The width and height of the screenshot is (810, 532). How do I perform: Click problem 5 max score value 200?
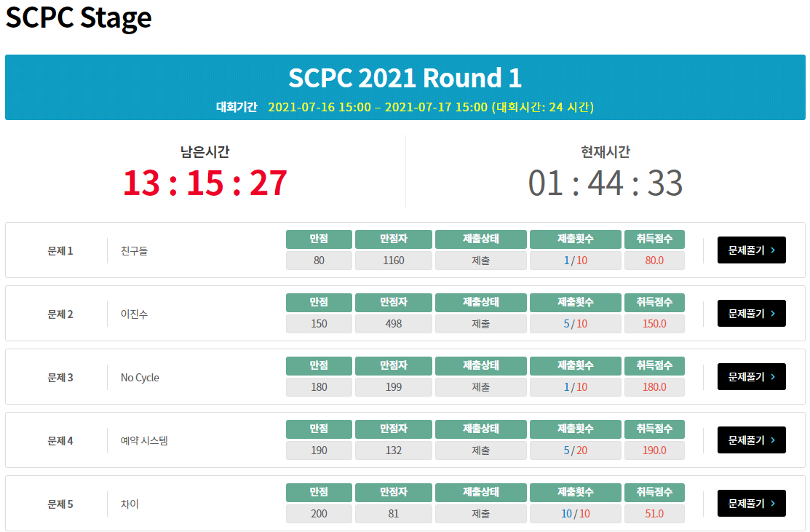(x=319, y=513)
